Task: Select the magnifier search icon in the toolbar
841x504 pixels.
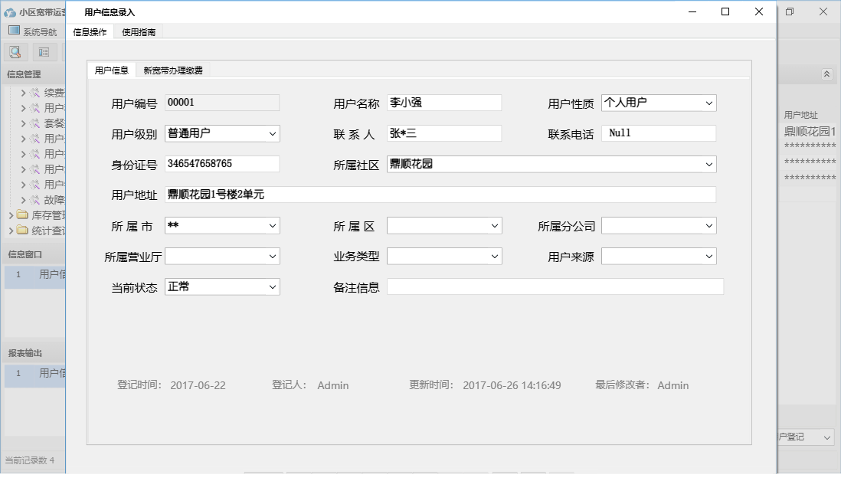Action: click(15, 51)
